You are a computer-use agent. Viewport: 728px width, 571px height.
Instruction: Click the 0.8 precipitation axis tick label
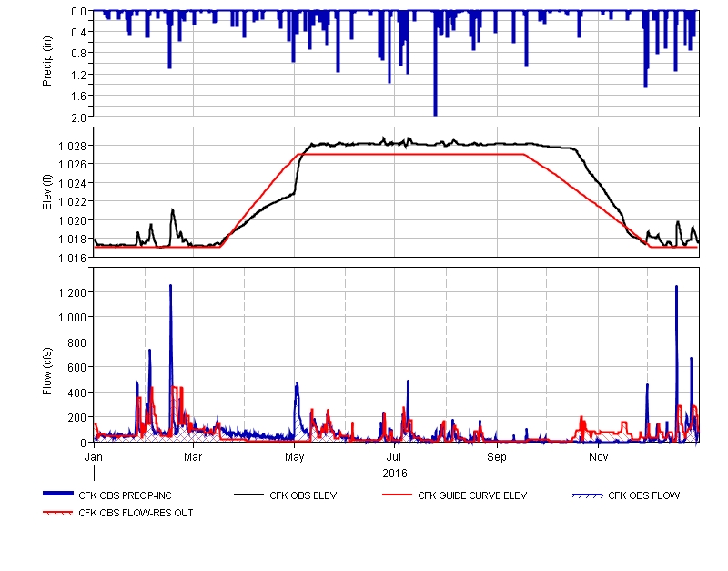coord(79,54)
